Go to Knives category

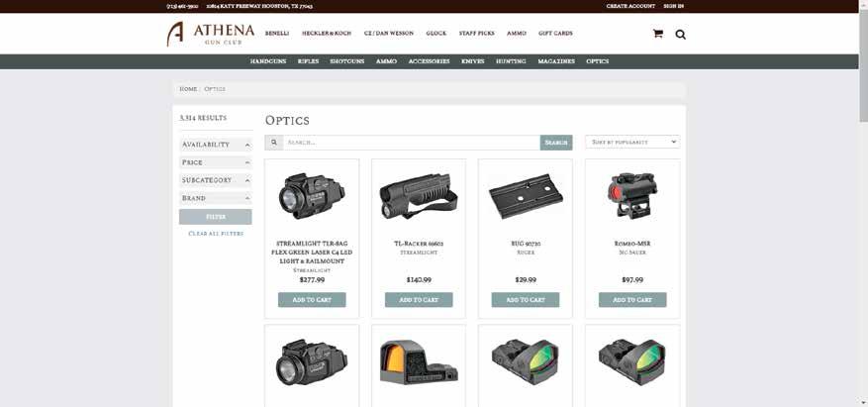(473, 61)
